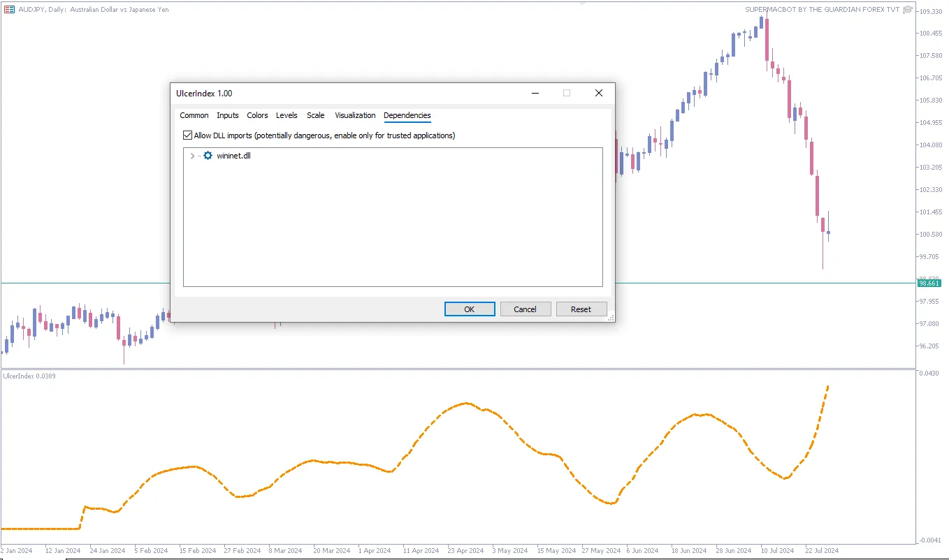Image resolution: width=949 pixels, height=560 pixels.
Task: Expand the wininet.dll tree node arrow
Action: pyautogui.click(x=192, y=156)
